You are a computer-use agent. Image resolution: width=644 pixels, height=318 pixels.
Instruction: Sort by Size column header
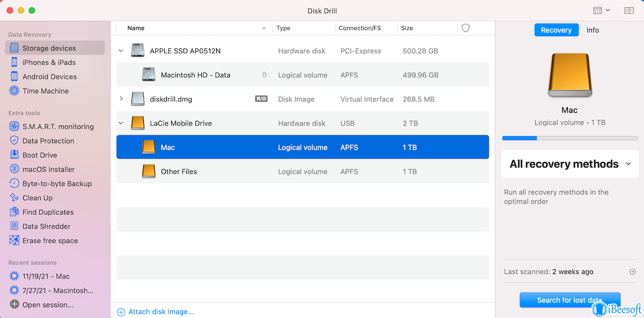coord(407,28)
